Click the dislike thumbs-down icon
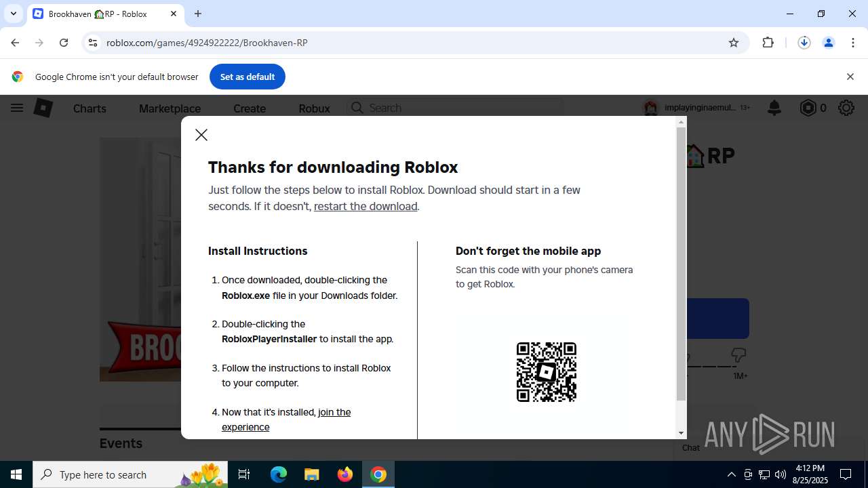 coord(738,355)
